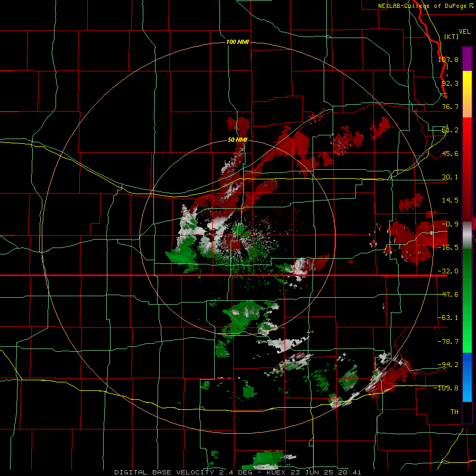The image size is (476, 476).
Task: Select the -109.8 velocity scale value
Action: (x=446, y=388)
